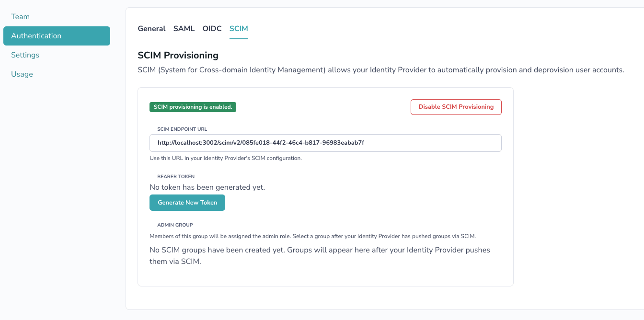Open the SAML configuration tab
Image resolution: width=644 pixels, height=320 pixels.
click(184, 28)
